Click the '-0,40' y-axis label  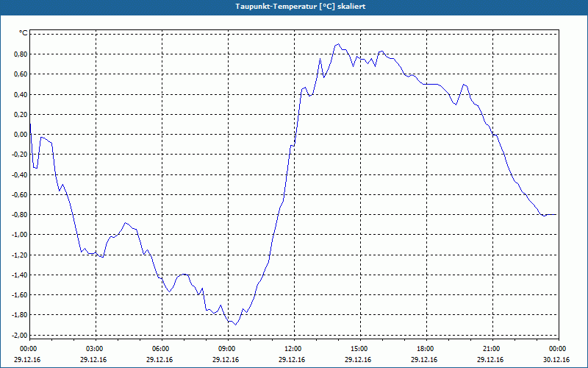click(x=20, y=174)
